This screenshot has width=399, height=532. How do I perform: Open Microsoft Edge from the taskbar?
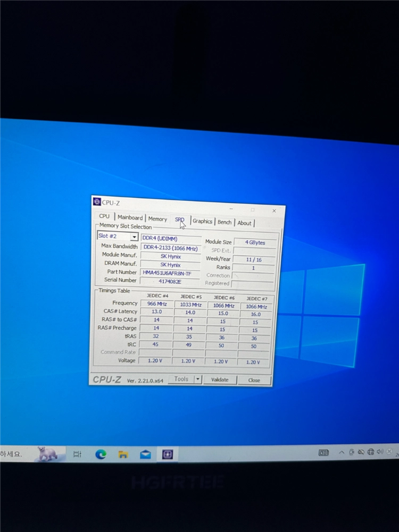[x=101, y=454]
